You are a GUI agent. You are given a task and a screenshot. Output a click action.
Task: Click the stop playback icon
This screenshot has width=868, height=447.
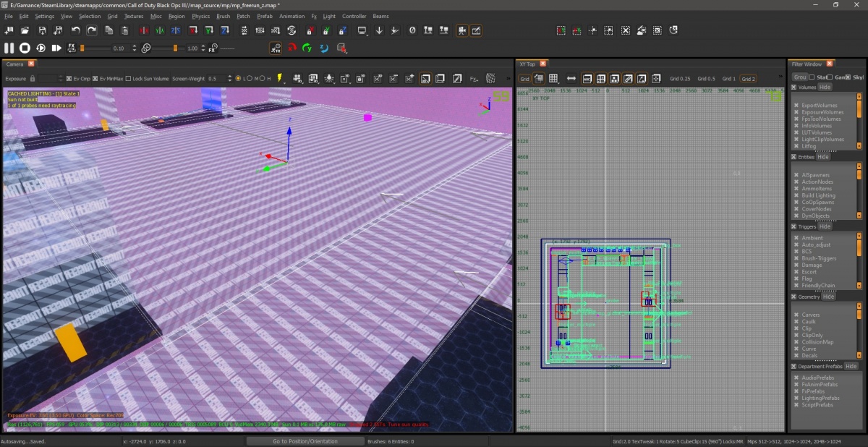[x=25, y=48]
